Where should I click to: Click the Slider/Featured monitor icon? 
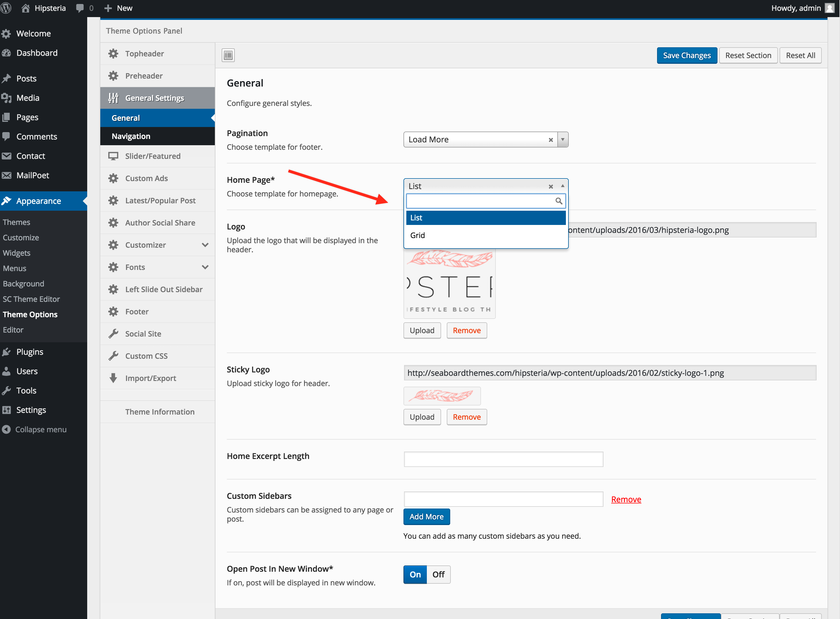(x=113, y=156)
